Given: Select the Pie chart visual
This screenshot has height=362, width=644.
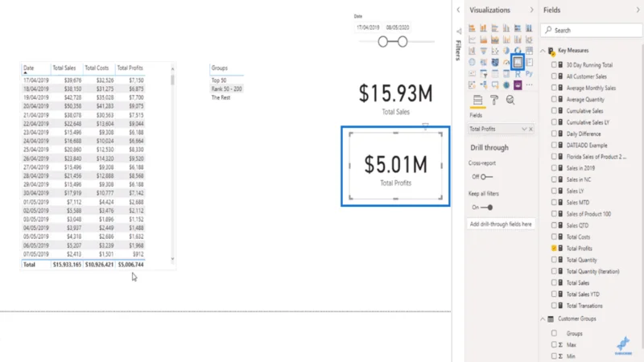Looking at the screenshot, I should [x=506, y=51].
